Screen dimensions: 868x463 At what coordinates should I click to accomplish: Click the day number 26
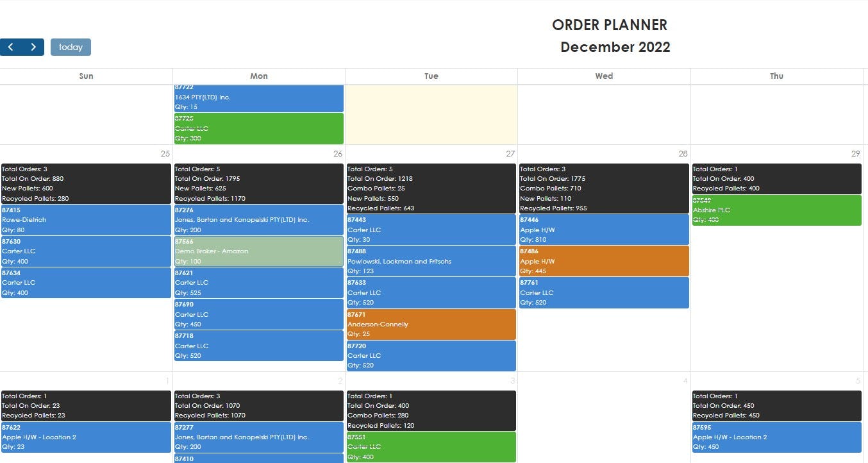pos(338,154)
